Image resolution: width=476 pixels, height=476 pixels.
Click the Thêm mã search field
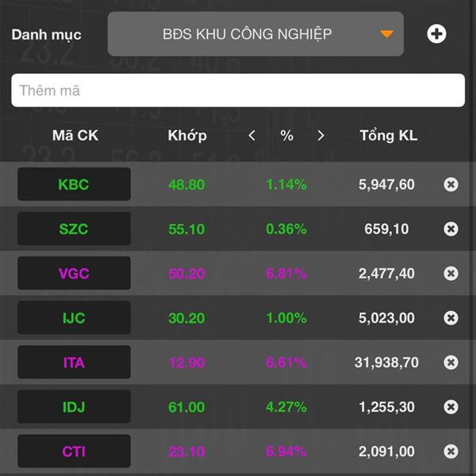click(x=237, y=90)
